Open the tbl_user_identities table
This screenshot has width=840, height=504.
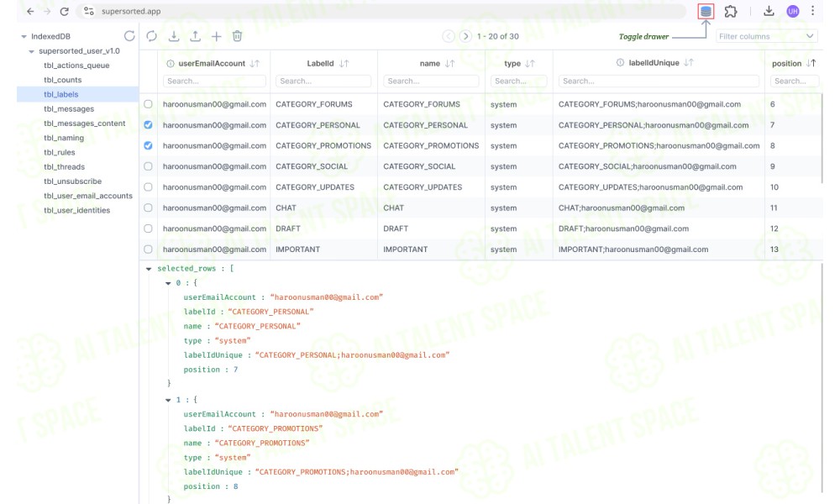pyautogui.click(x=76, y=210)
